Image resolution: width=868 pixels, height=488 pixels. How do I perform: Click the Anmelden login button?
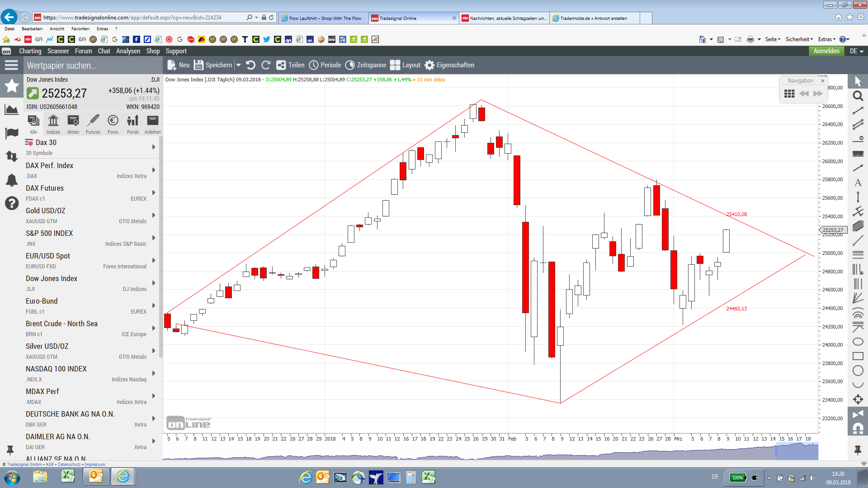pos(826,51)
